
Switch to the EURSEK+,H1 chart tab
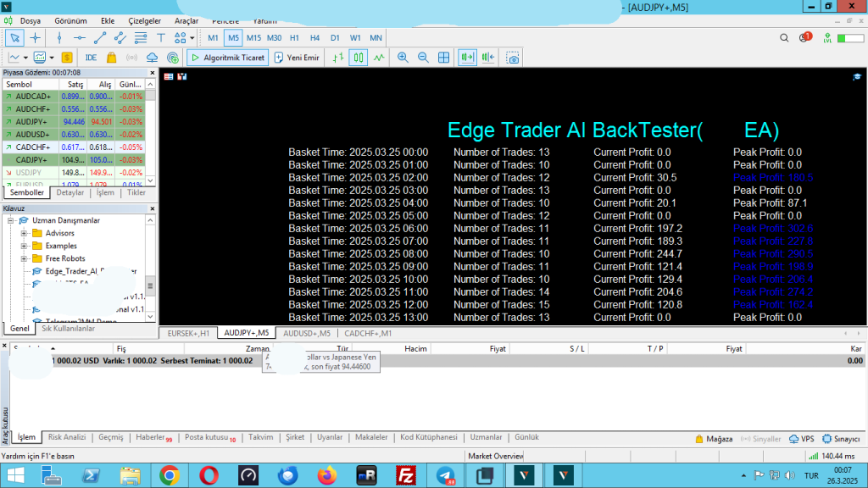(x=188, y=333)
